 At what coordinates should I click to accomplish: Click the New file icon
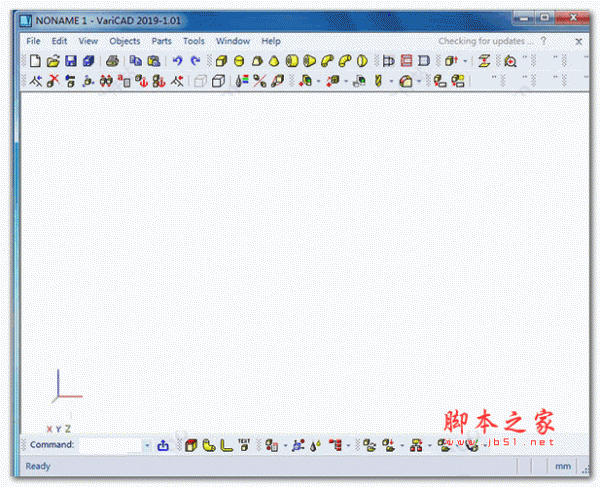click(35, 61)
